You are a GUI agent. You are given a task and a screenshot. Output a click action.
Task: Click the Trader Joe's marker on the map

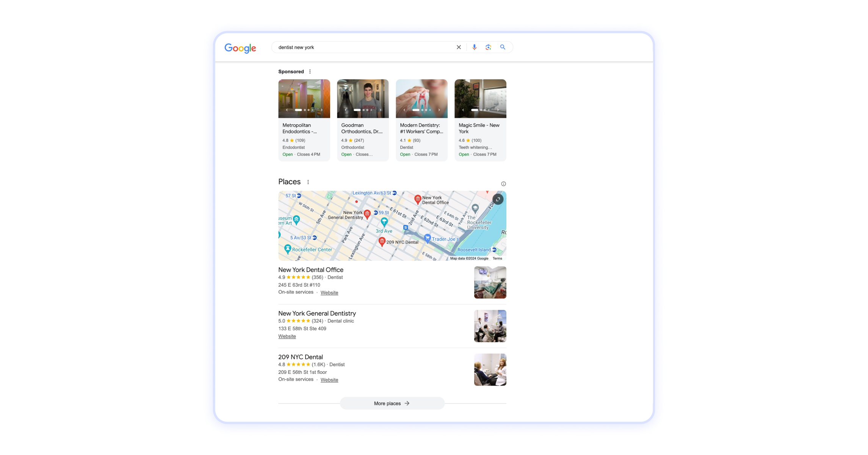428,238
